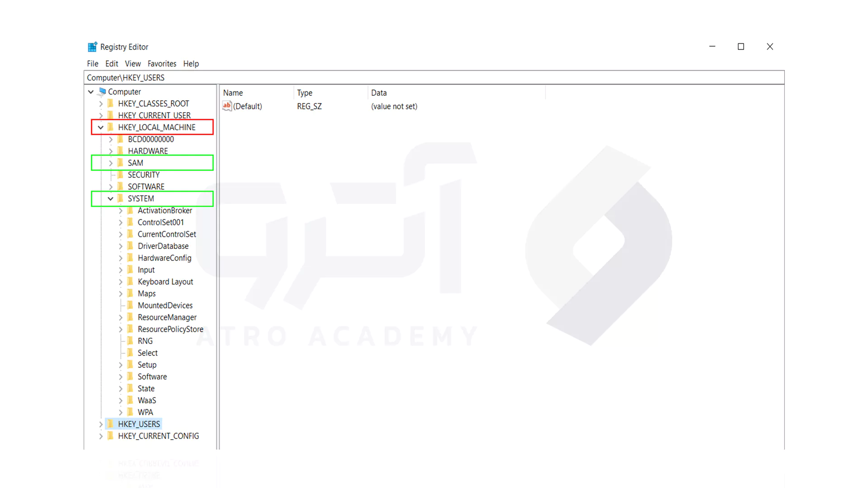Screen dimensions: 868x488
Task: Expand the HKEY_CLASSES_ROOT key
Action: (x=100, y=103)
